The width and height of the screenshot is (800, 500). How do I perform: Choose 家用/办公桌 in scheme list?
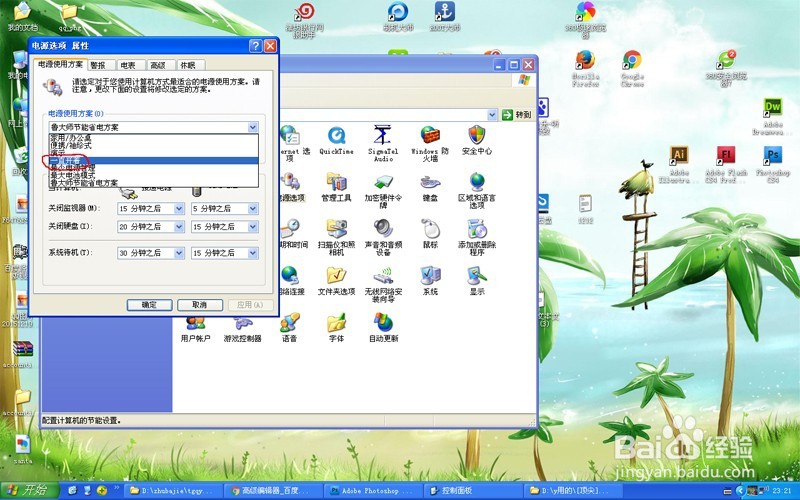(x=154, y=138)
